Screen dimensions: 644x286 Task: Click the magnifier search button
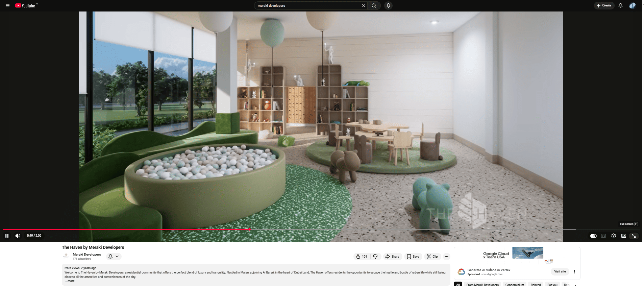click(x=374, y=6)
